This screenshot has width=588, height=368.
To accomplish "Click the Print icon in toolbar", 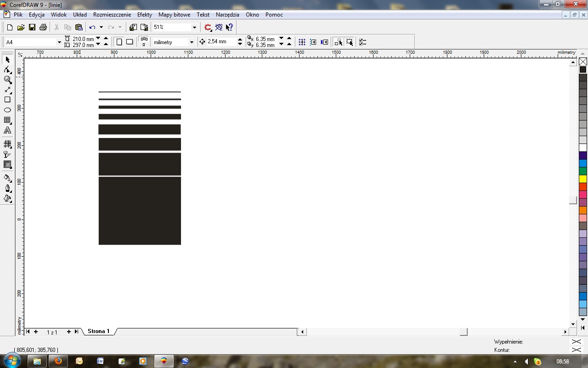I will click(43, 28).
